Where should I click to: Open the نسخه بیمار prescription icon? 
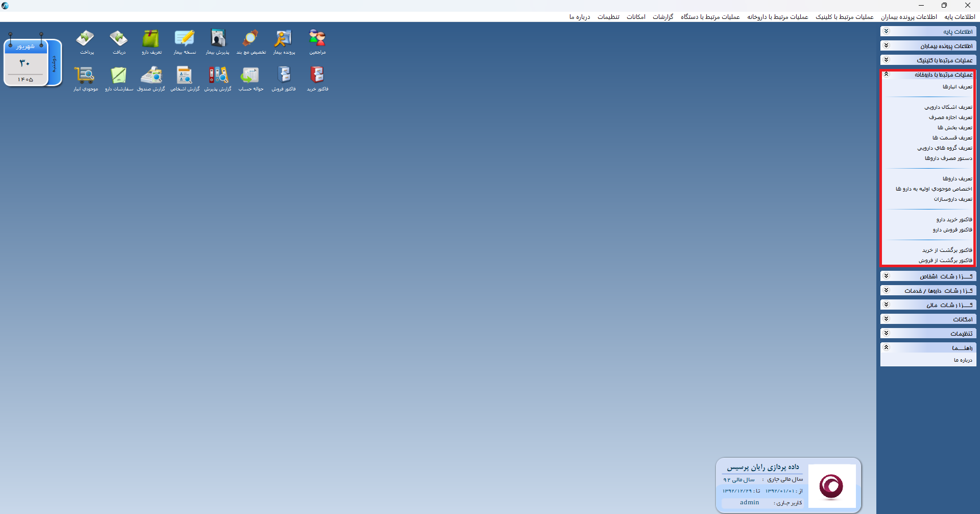[184, 42]
